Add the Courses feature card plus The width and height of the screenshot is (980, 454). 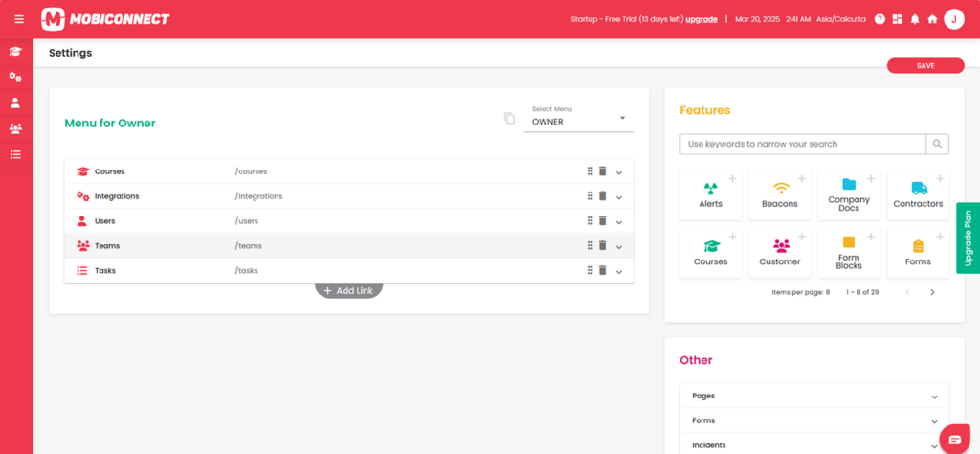tap(732, 237)
